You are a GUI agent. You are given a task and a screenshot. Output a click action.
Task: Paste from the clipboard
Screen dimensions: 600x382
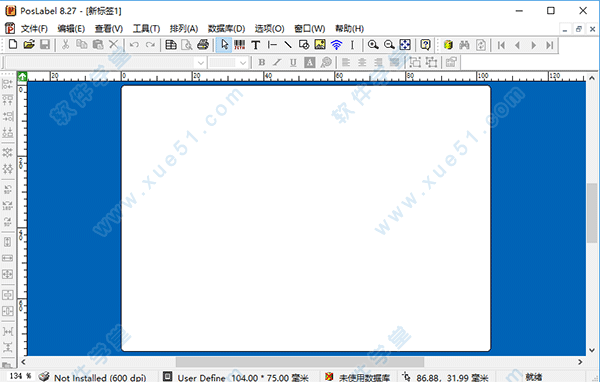(x=98, y=45)
